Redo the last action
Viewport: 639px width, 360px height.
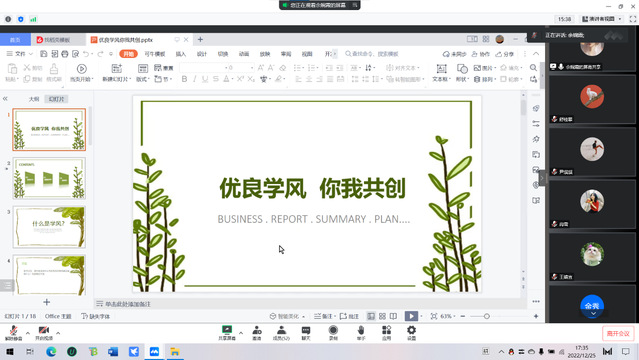tap(100, 54)
